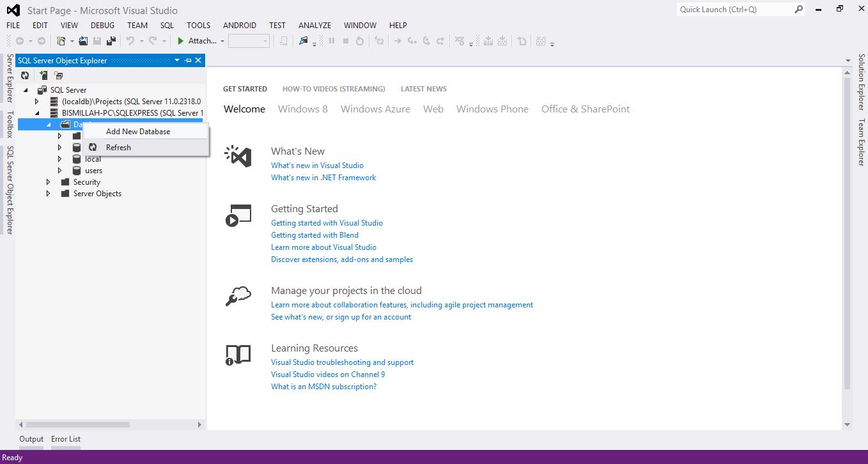Open the solution configuration combo box

click(249, 41)
